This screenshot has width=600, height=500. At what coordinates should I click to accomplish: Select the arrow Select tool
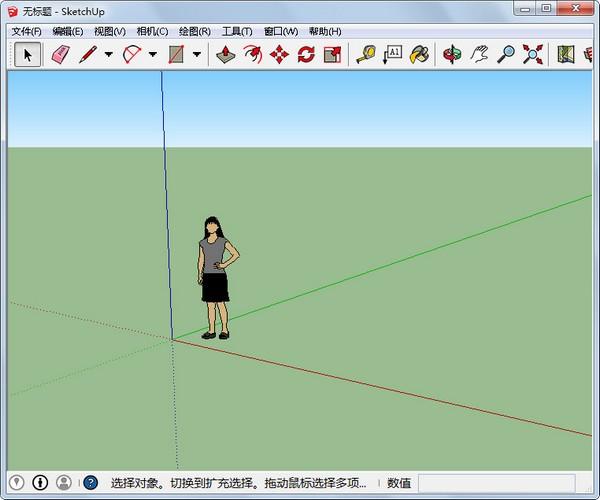pyautogui.click(x=28, y=54)
